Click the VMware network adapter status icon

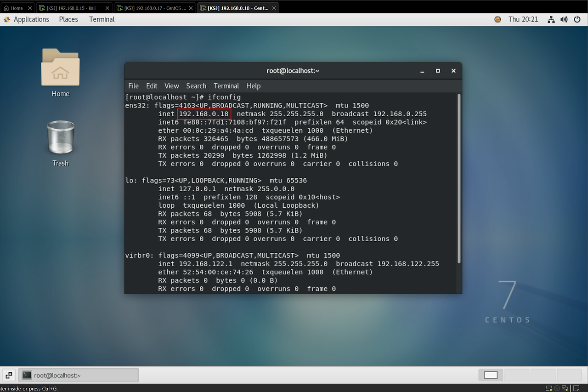pyautogui.click(x=565, y=388)
